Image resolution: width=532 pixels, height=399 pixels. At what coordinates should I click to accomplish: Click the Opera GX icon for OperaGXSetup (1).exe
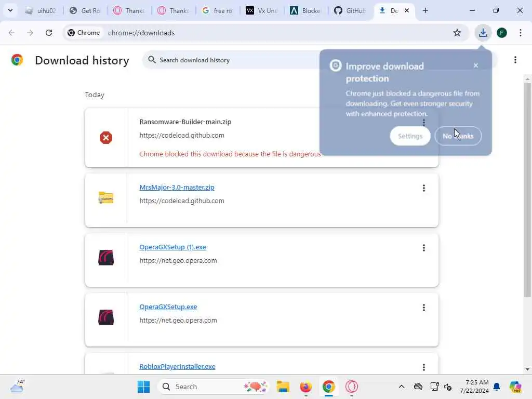[106, 258]
